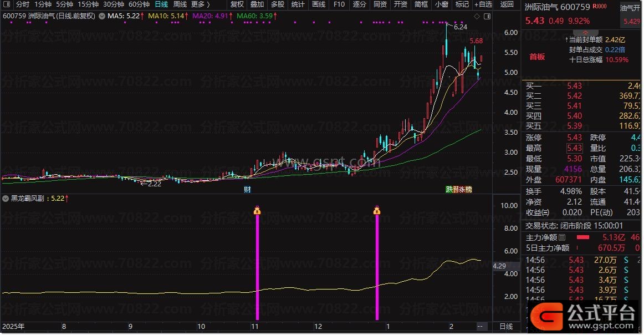Image resolution: width=644 pixels, height=335 pixels.
Task: Expand the 黑龙霸风副 indicator dropdown arrow
Action: tap(6, 197)
